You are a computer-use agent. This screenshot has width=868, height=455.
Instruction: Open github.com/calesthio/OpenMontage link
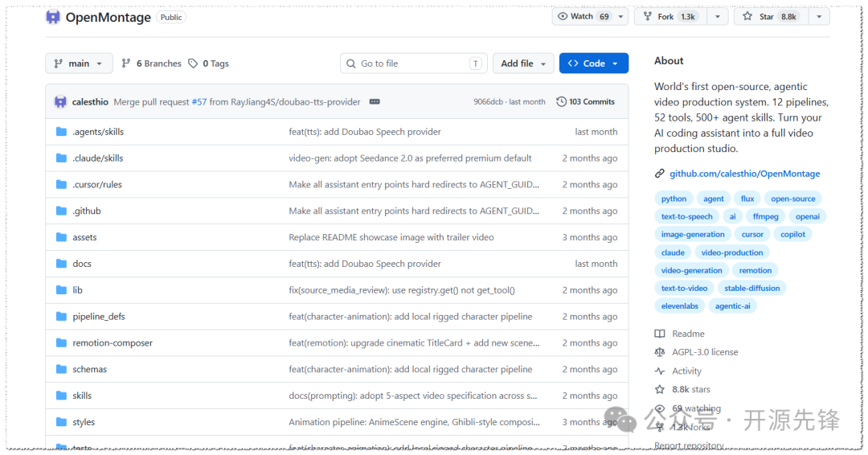click(x=744, y=174)
